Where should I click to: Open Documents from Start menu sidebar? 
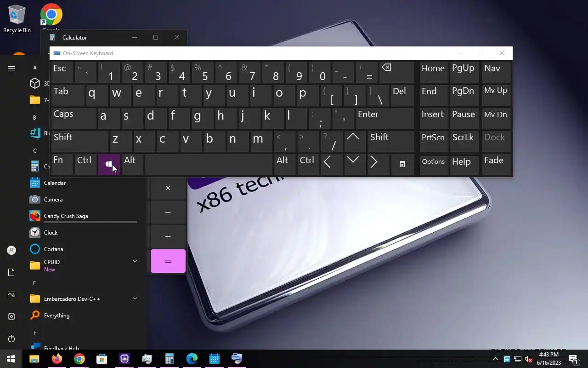pos(11,272)
